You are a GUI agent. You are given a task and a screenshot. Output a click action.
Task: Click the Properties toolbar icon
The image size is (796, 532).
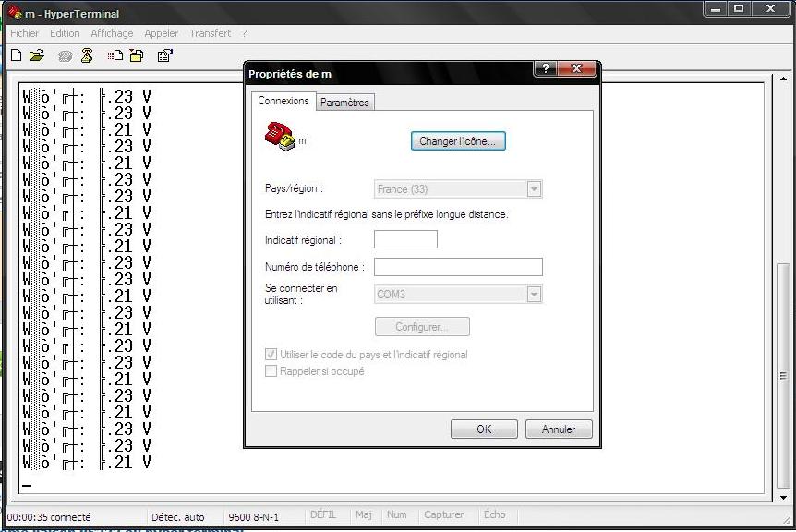[x=165, y=55]
